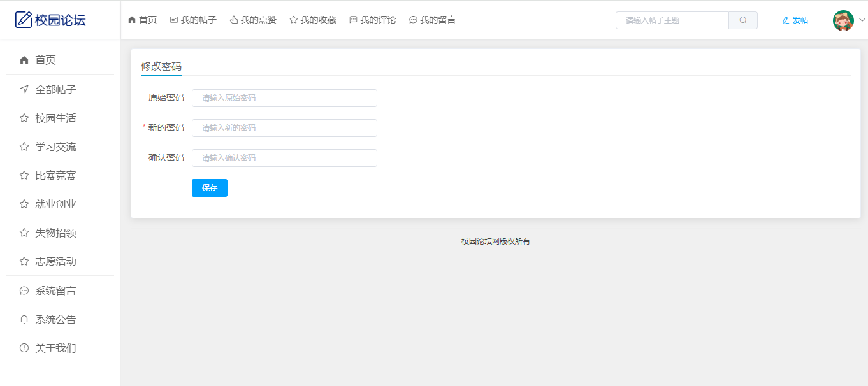Open 我的评论 from the top bar
Image resolution: width=868 pixels, height=386 pixels.
(372, 20)
